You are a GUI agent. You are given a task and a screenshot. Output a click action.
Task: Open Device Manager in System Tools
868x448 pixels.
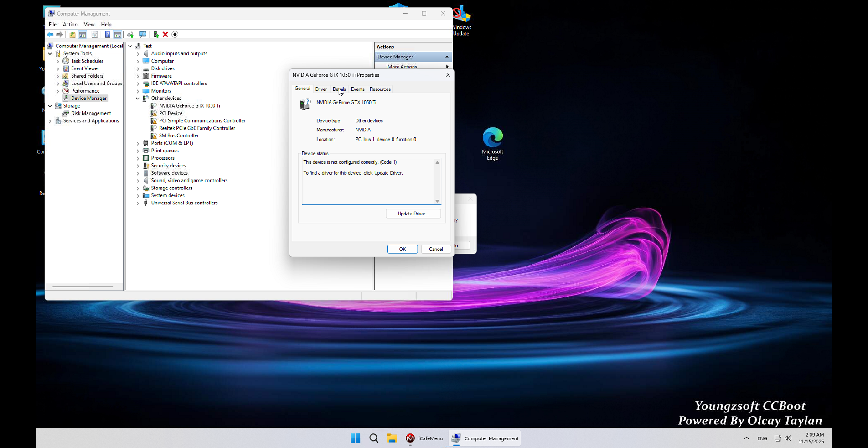pos(88,98)
